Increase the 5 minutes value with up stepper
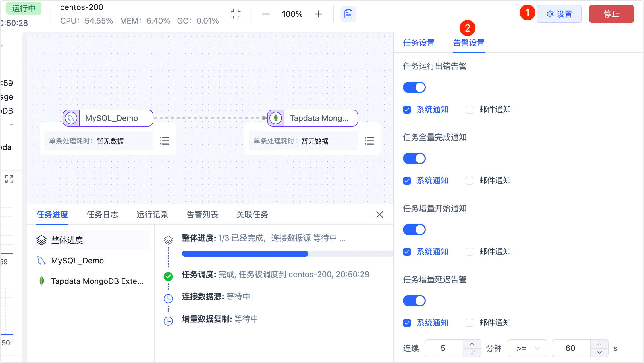 click(x=472, y=344)
